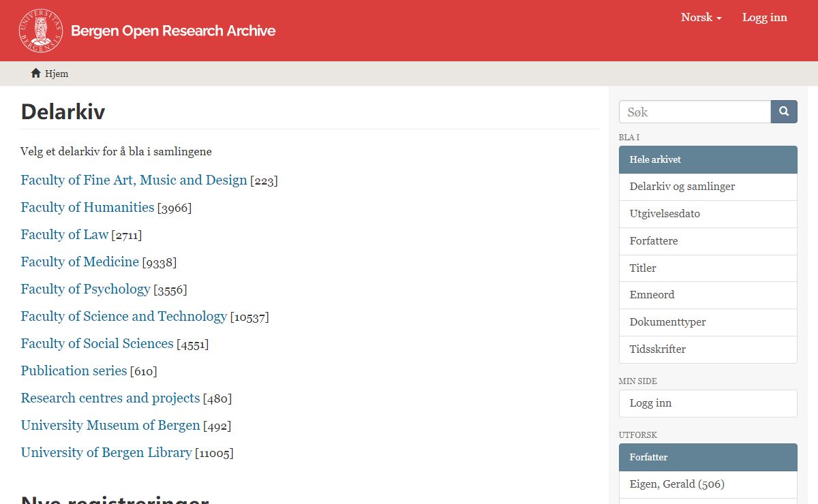Screen dimensions: 818x504
Task: Click the UTFORSK section label
Action: [x=638, y=435]
